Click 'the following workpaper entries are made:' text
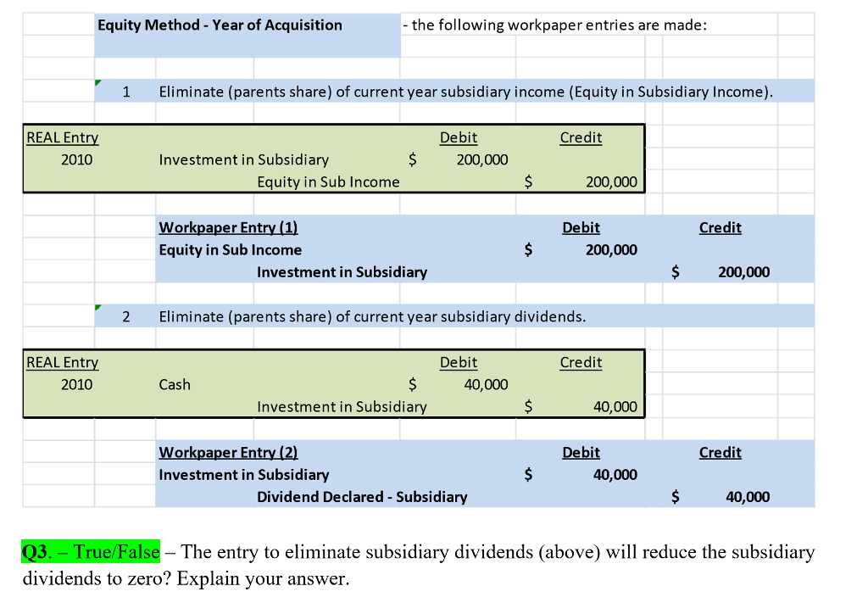The image size is (868, 597). (x=559, y=25)
